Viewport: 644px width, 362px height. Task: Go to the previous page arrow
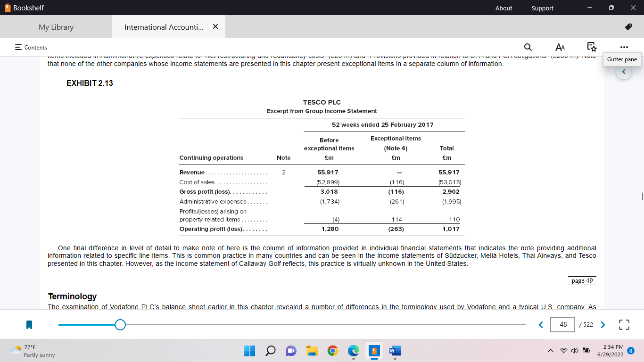click(541, 325)
